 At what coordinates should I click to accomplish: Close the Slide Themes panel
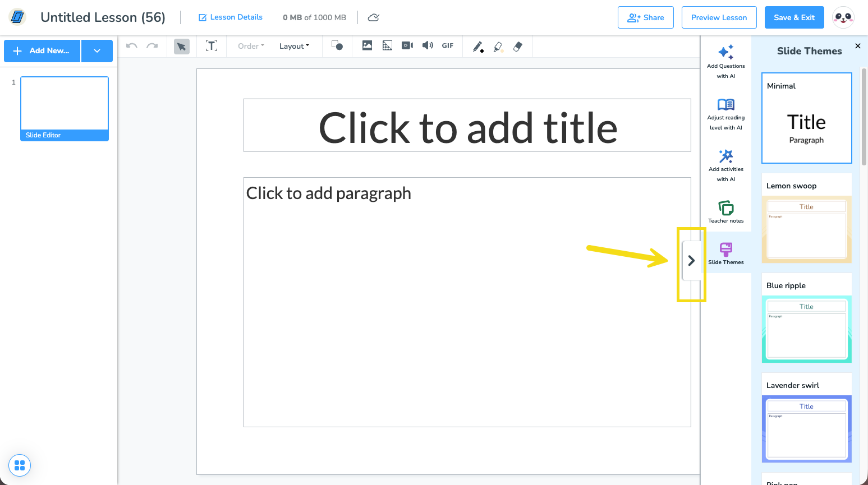coord(857,46)
